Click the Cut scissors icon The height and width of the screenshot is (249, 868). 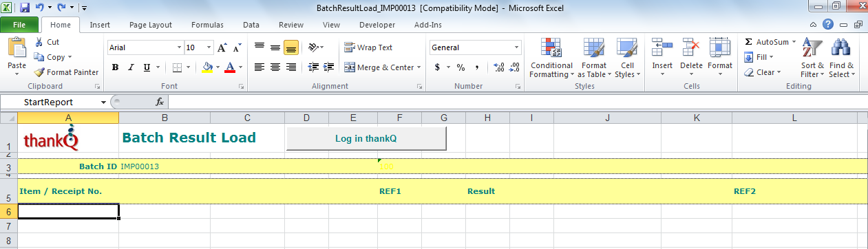click(x=39, y=42)
